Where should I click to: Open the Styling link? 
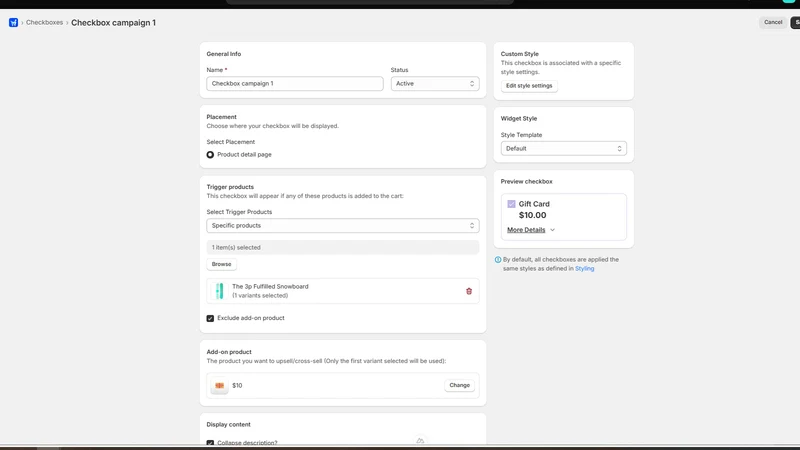[x=584, y=268]
